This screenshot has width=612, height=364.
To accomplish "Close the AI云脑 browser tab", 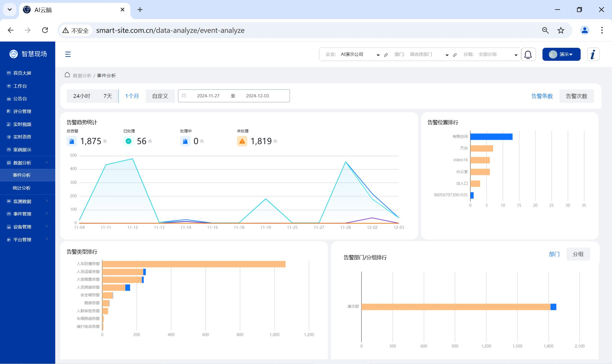I will tap(123, 10).
